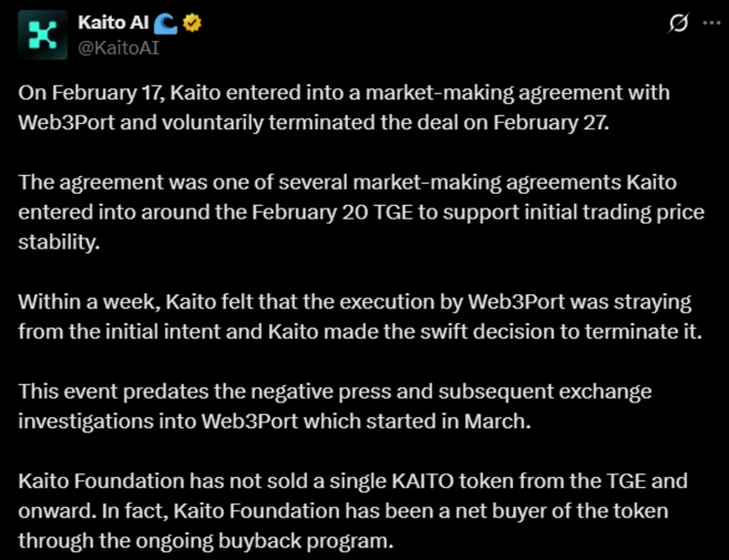
Task: Click the @KaitoAI handle
Action: (118, 46)
